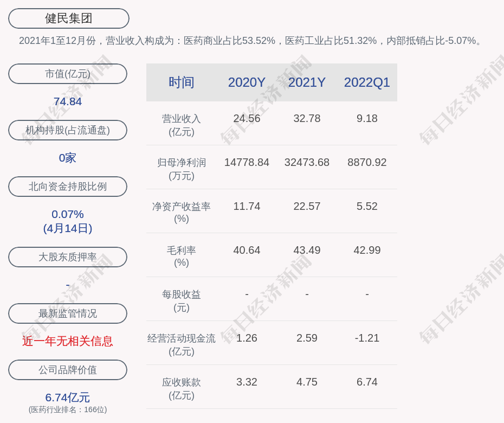Click the red 近一年无相关信息 text
This screenshot has height=423, width=504.
point(68,341)
